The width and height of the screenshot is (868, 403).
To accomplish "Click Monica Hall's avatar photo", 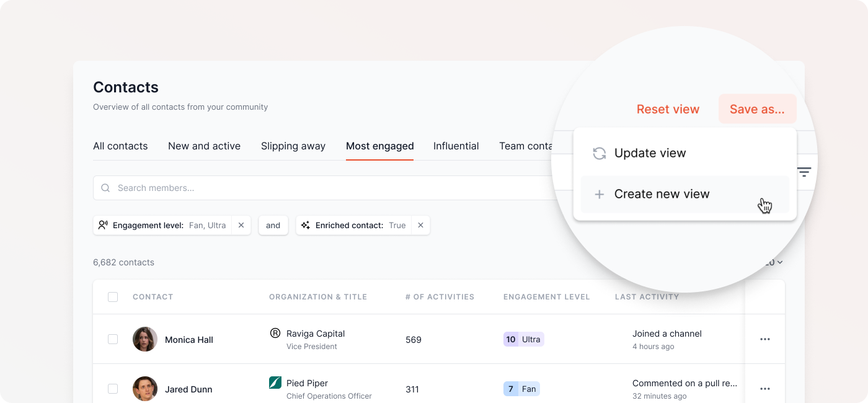I will click(x=145, y=339).
